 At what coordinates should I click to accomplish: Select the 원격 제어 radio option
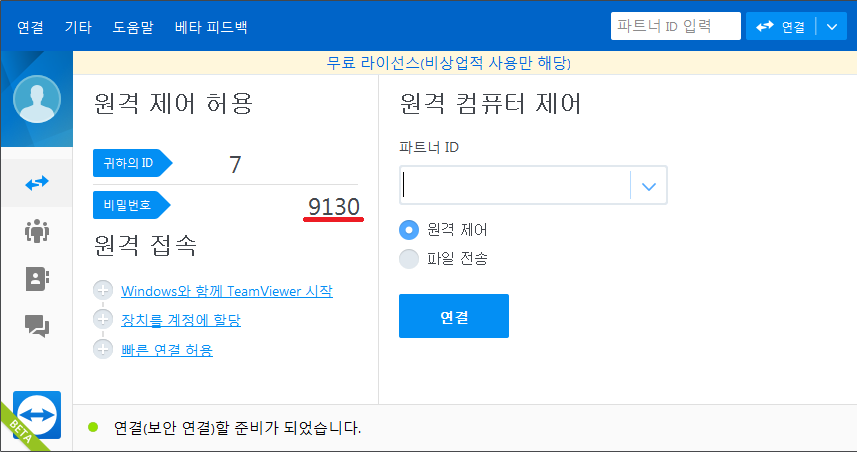pos(408,229)
